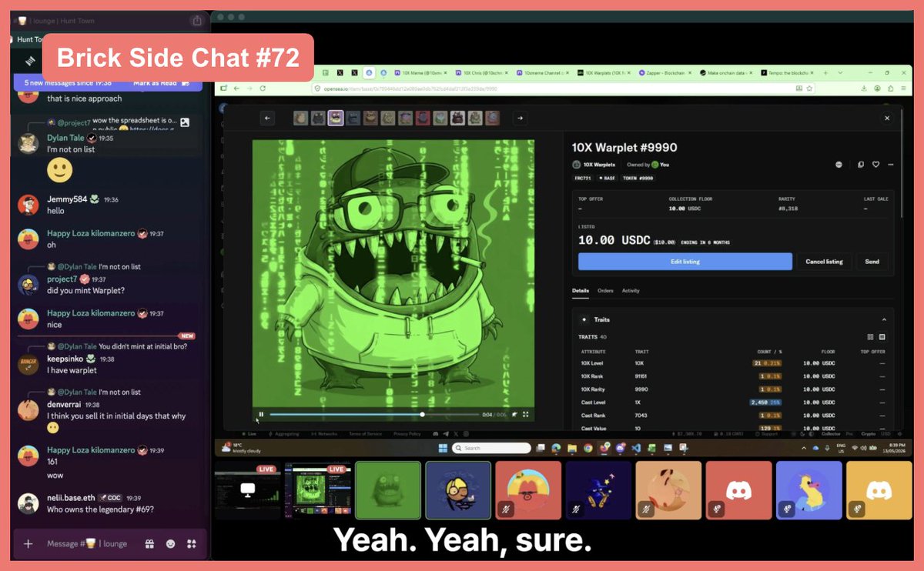The height and width of the screenshot is (571, 924).
Task: Select the selected green Warplet thumbnail in the strip
Action: (336, 118)
